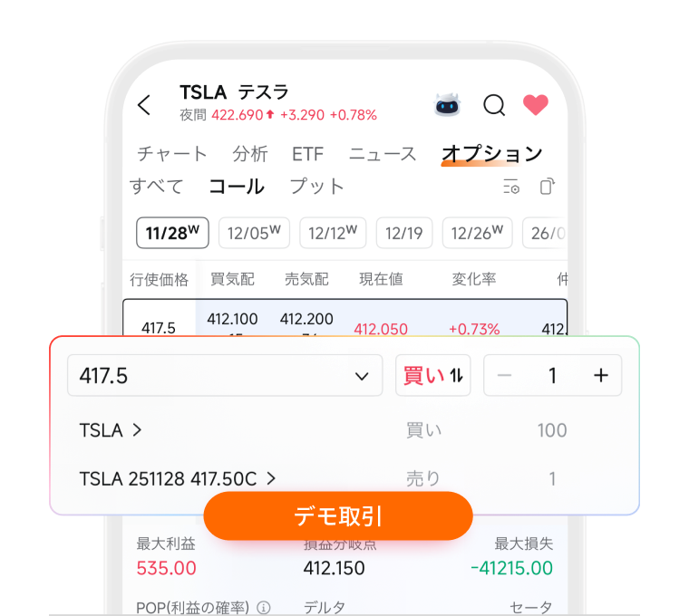Toggle the pink heart favorite icon

click(536, 104)
